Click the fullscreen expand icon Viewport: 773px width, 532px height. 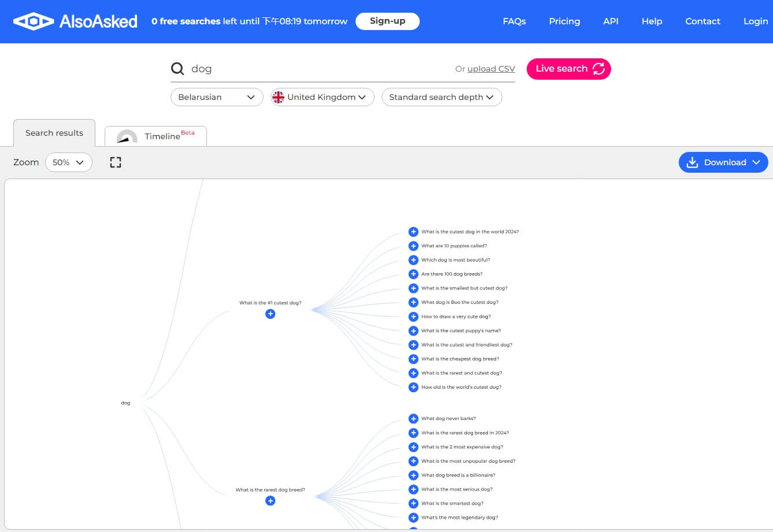(x=116, y=162)
